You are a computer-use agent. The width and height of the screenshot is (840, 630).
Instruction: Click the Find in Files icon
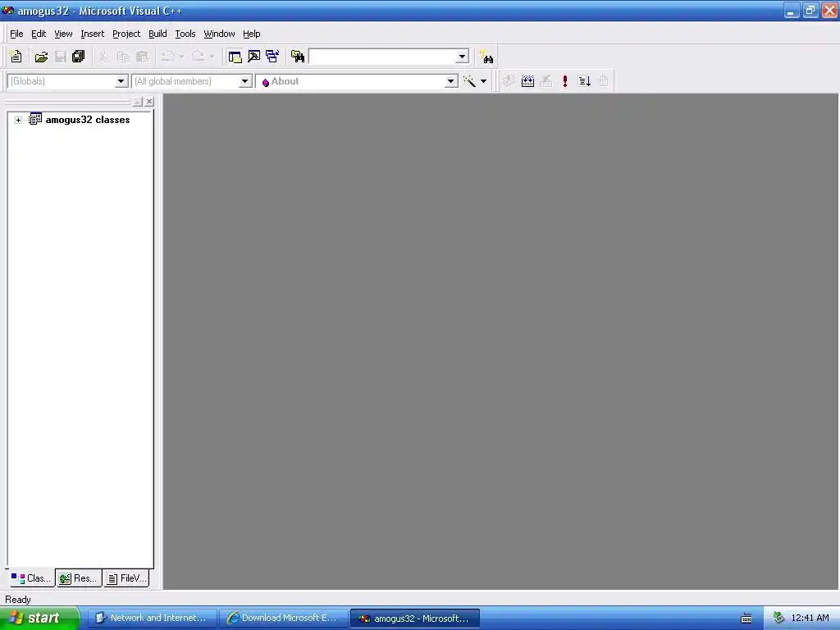pyautogui.click(x=298, y=57)
